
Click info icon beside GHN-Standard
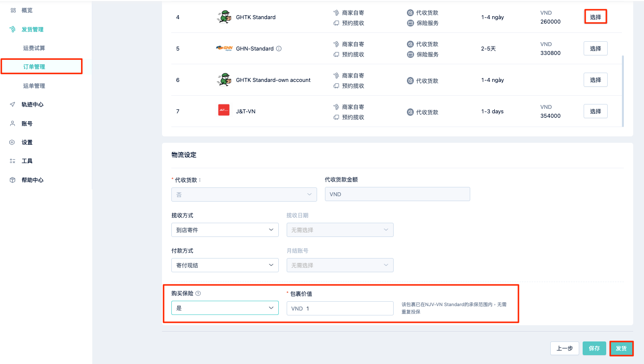tap(279, 49)
